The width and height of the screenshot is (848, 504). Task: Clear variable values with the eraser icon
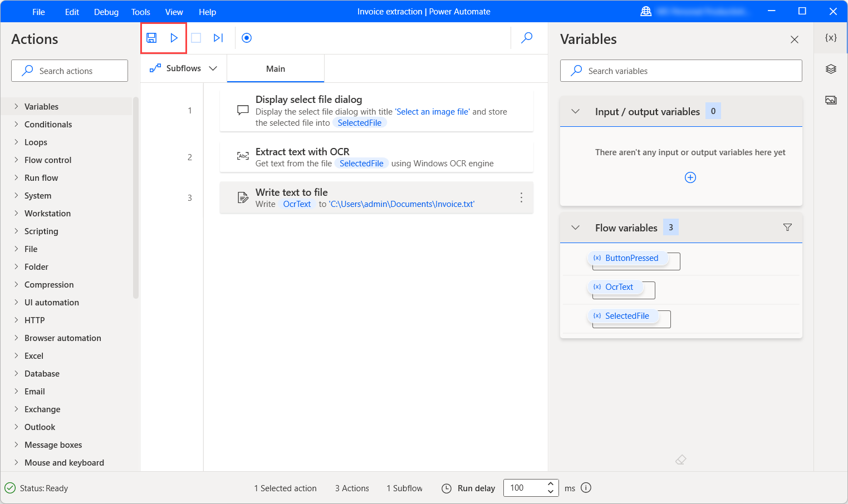coord(680,460)
